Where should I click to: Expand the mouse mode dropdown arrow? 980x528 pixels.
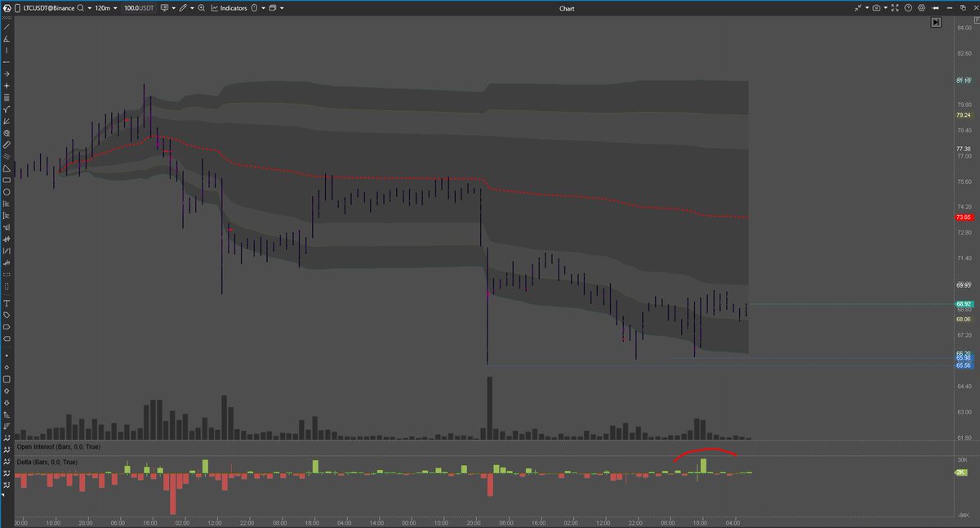click(x=263, y=8)
